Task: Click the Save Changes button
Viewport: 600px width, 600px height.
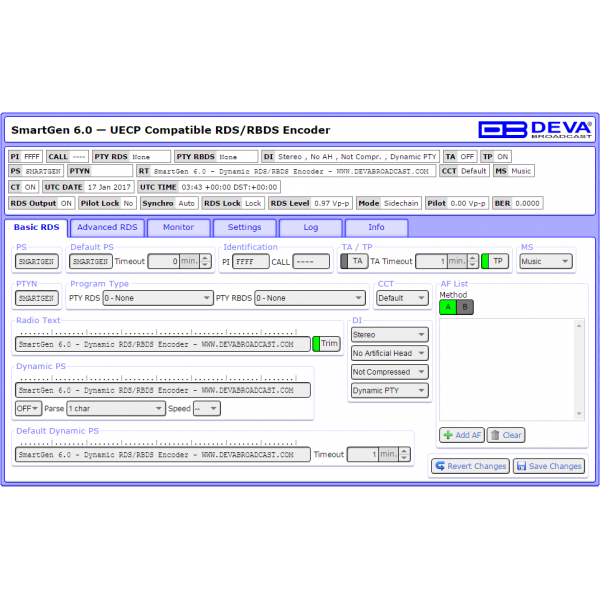Action: 549,466
